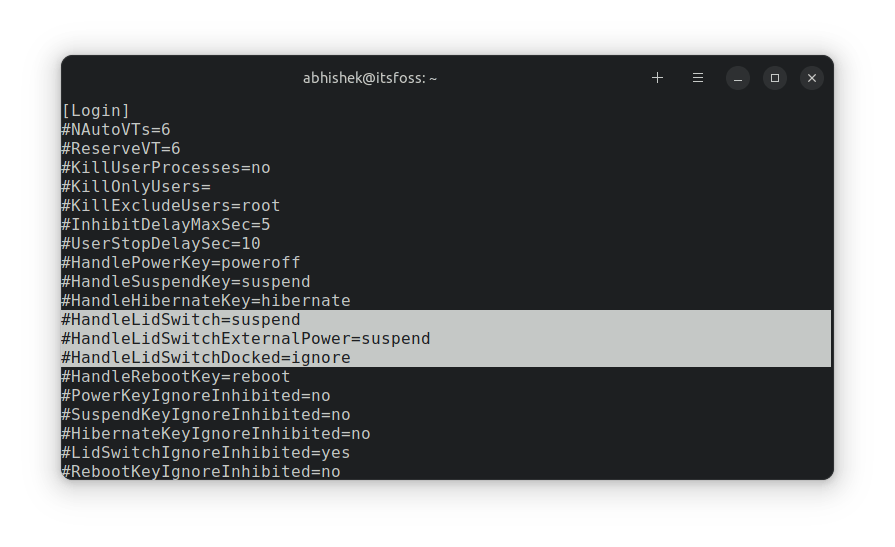Open a new terminal tab with plus icon
Viewport: 895px width, 547px height.
pyautogui.click(x=657, y=78)
